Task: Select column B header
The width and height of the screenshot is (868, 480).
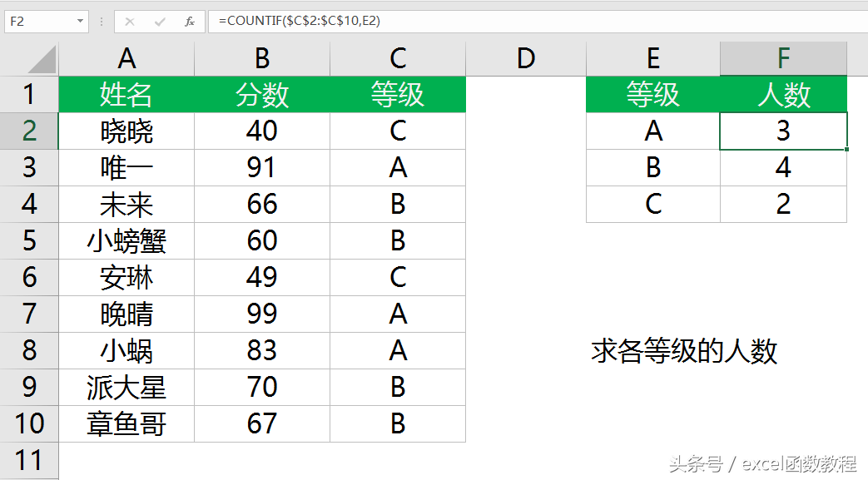Action: (262, 59)
